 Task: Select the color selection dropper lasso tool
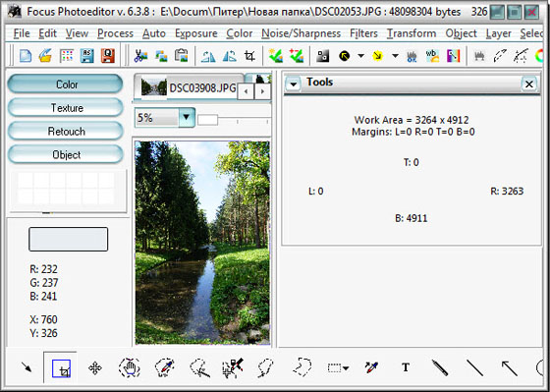165,367
